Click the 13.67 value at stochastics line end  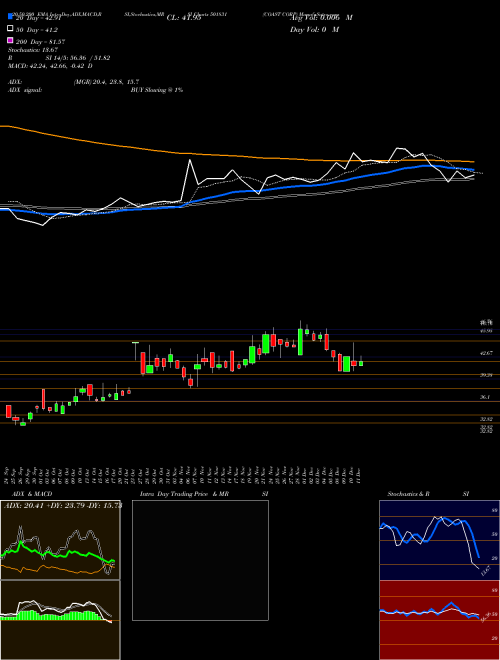click(x=486, y=572)
